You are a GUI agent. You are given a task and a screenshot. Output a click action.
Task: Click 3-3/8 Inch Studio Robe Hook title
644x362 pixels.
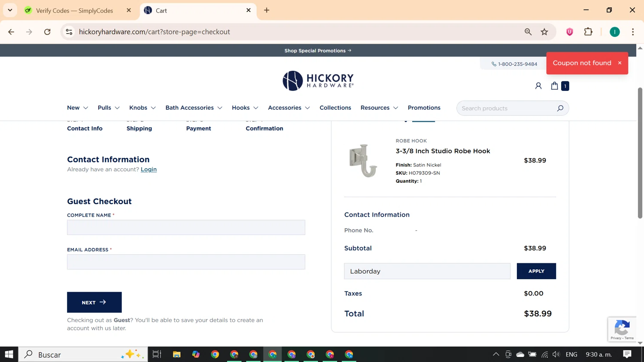(443, 151)
